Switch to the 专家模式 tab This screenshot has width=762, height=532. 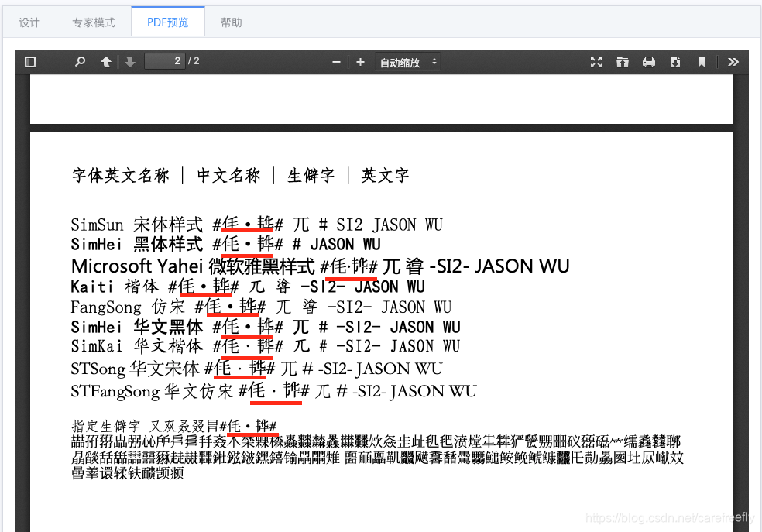coord(93,22)
